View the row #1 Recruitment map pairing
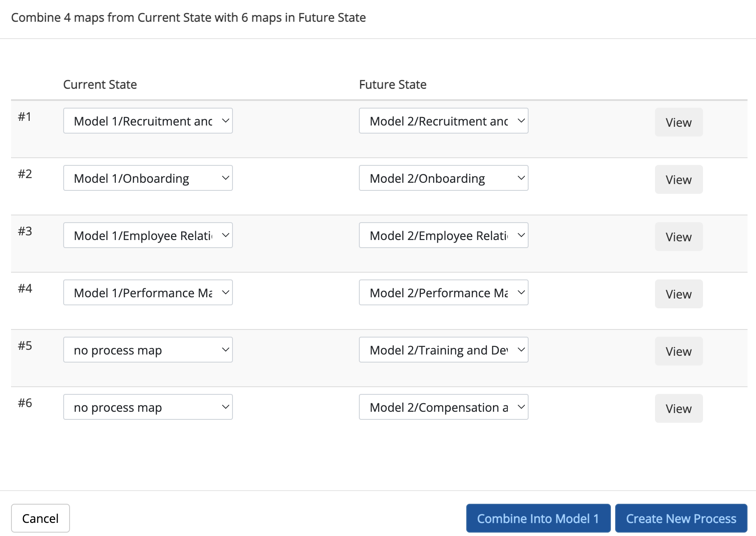The image size is (756, 536). 678,123
